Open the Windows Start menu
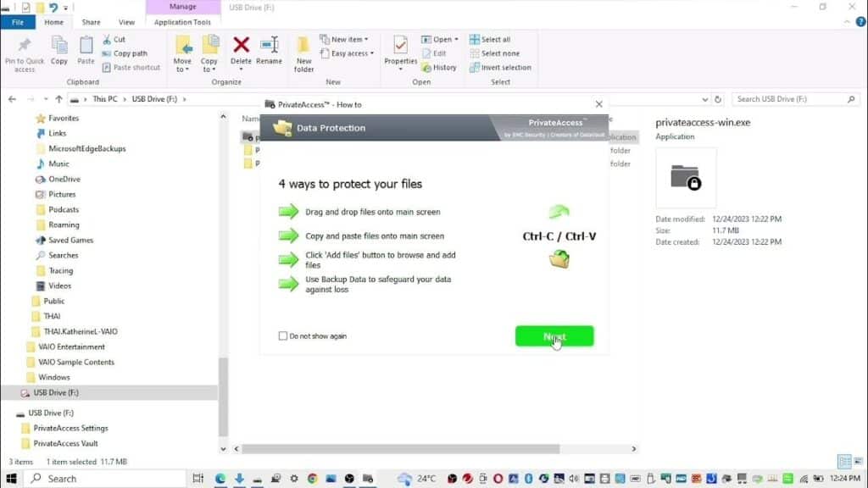This screenshot has height=488, width=868. 11,479
